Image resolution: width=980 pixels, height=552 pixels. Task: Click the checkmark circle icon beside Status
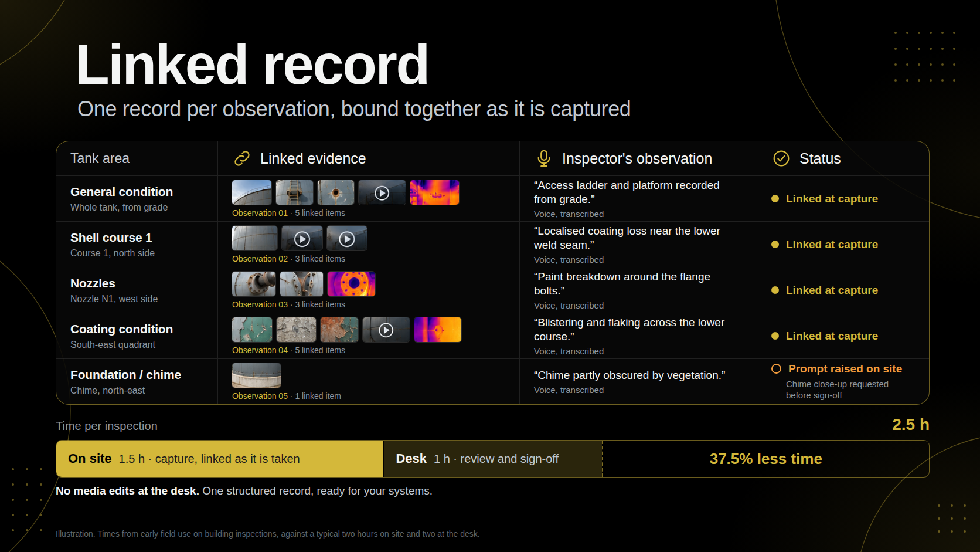click(x=781, y=158)
